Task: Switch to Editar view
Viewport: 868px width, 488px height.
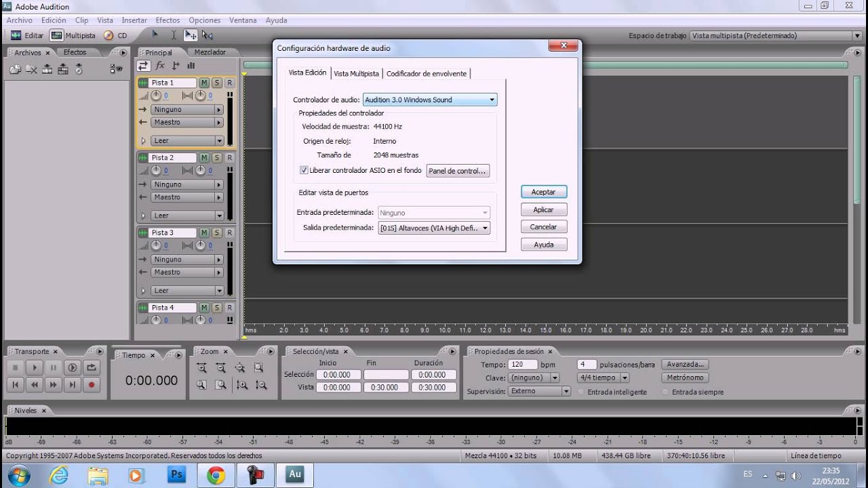Action: (x=27, y=35)
